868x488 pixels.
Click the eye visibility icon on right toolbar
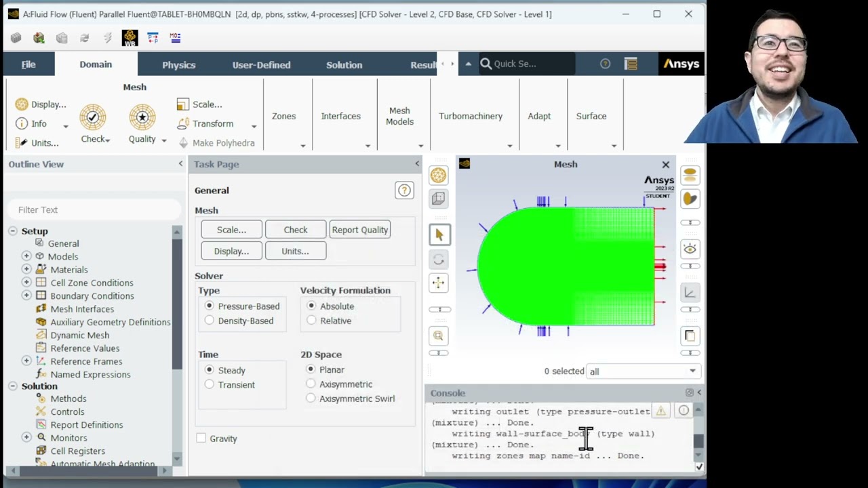point(690,249)
